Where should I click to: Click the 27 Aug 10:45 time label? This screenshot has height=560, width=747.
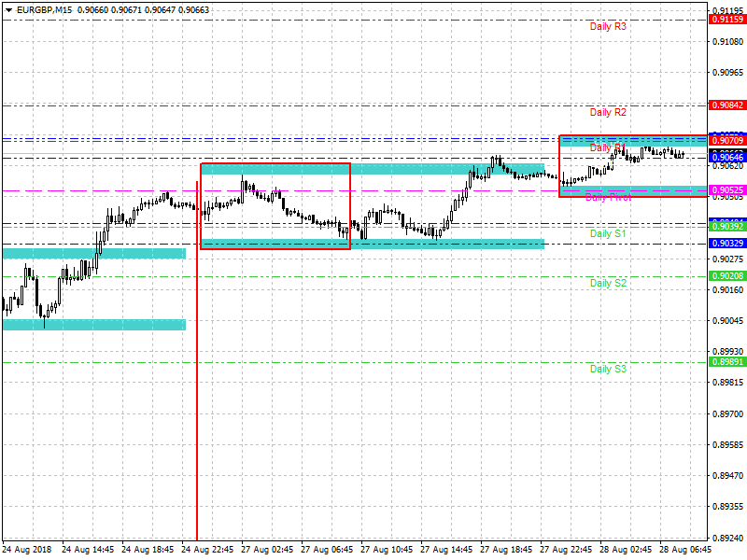pyautogui.click(x=386, y=550)
